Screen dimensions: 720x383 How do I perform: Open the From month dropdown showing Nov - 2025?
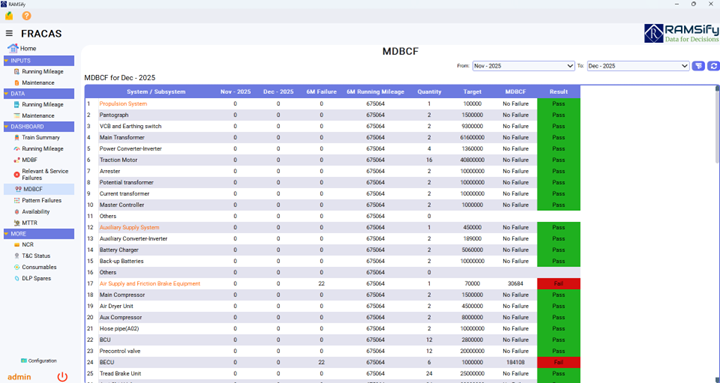[523, 66]
